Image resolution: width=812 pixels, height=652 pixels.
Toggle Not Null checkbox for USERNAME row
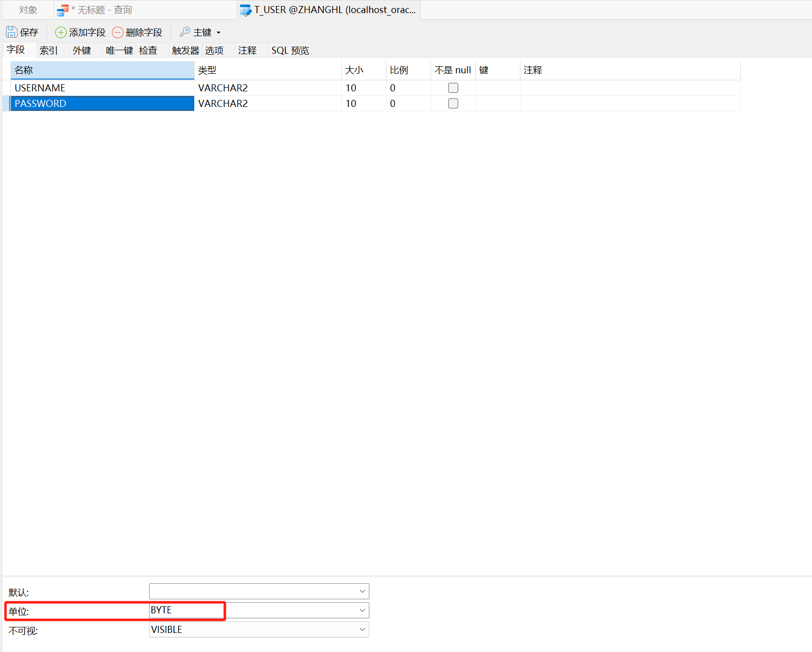coord(453,88)
